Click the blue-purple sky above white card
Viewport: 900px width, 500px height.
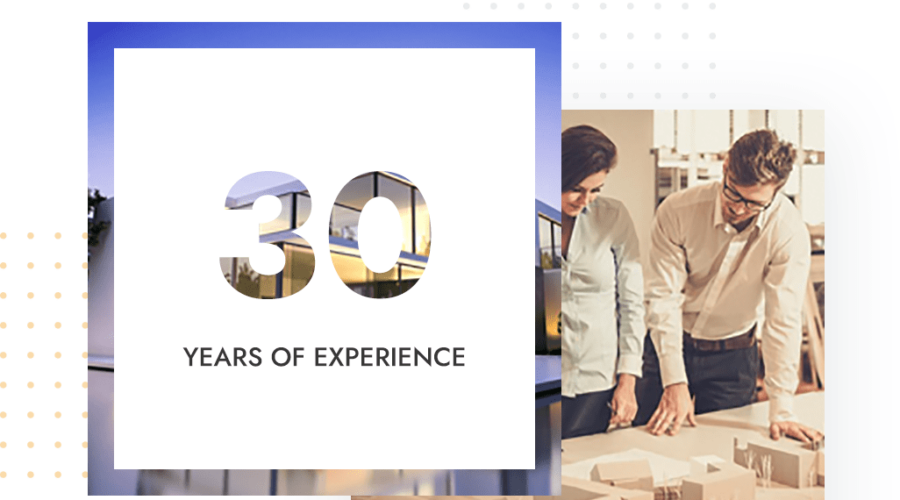pos(320,34)
